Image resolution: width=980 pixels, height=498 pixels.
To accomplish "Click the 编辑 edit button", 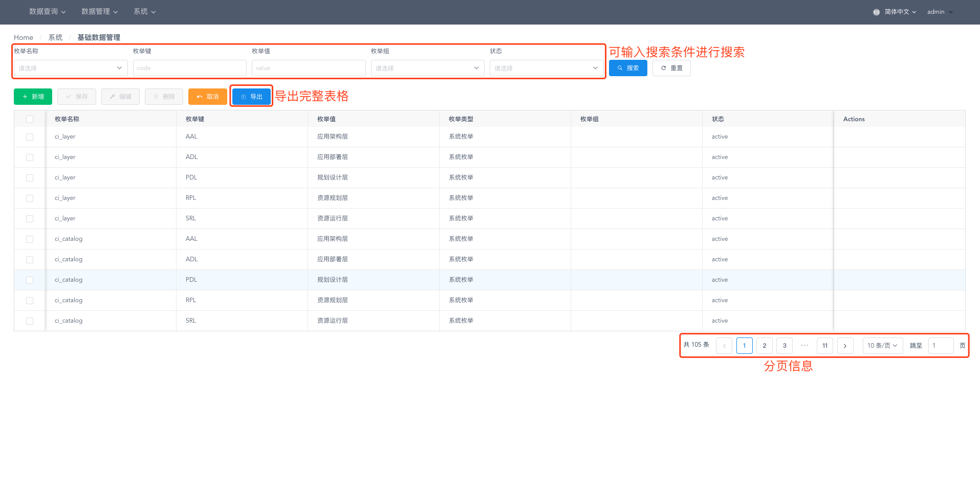I will pyautogui.click(x=120, y=97).
